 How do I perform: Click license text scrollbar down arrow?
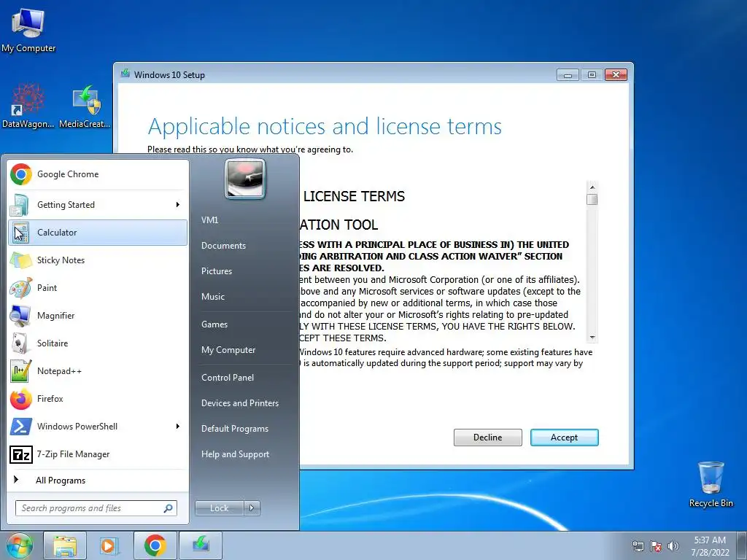[x=592, y=338]
